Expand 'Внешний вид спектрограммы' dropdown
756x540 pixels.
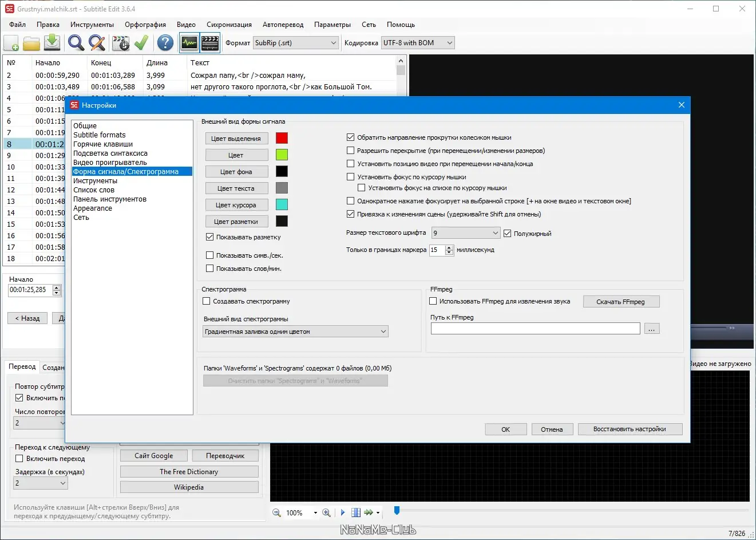tap(295, 332)
